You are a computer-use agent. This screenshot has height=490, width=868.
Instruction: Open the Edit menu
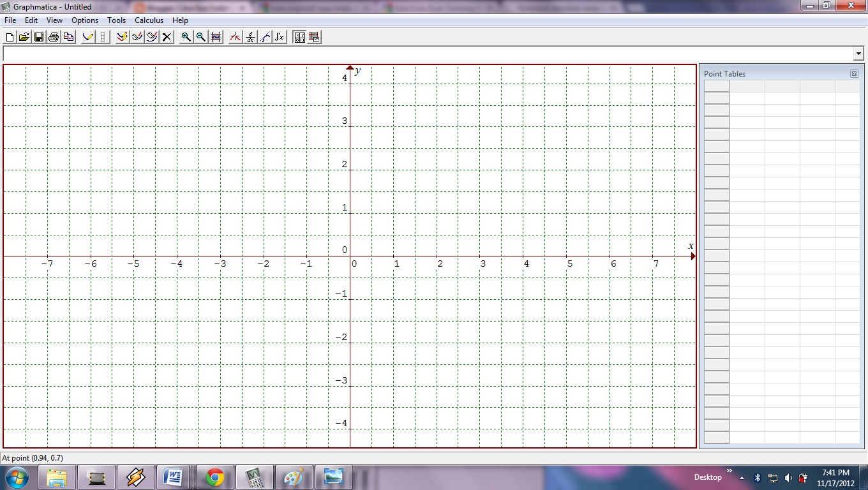point(31,20)
